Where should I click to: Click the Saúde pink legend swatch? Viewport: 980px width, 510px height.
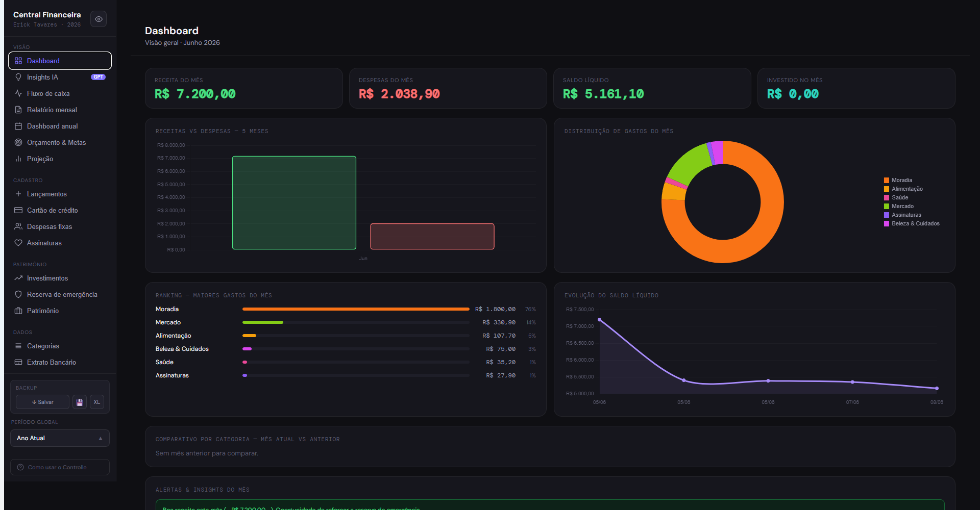(887, 197)
